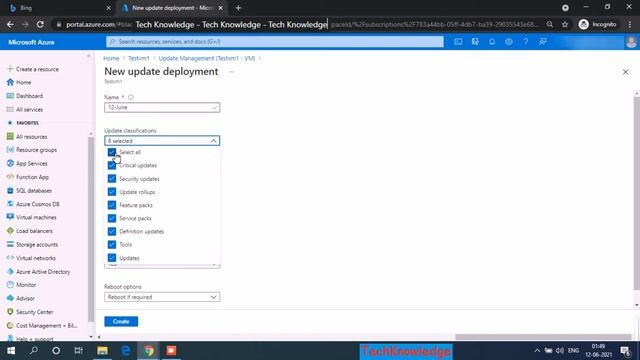The width and height of the screenshot is (640, 360).
Task: Open the notifications bell icon
Action: tap(492, 42)
